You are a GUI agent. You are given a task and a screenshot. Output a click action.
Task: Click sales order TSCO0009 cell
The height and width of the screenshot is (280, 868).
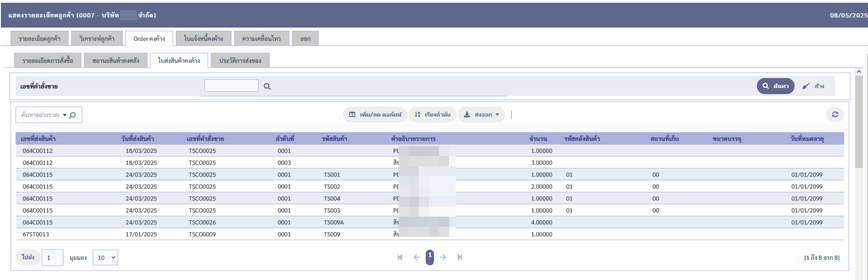pos(202,234)
